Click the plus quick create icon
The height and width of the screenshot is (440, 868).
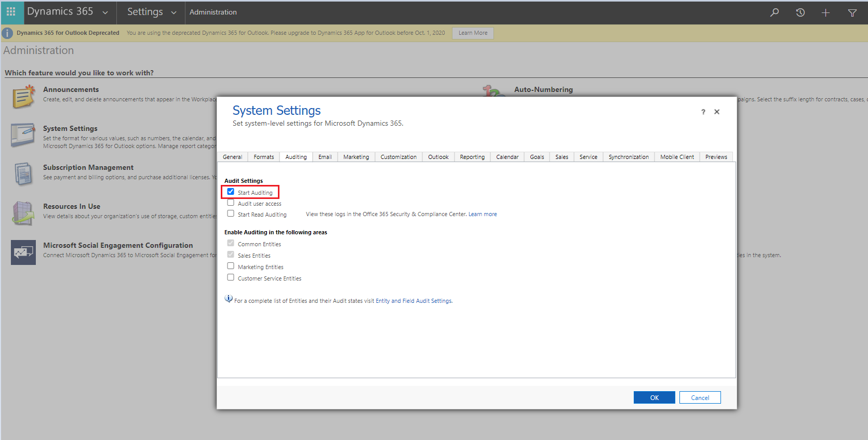(825, 12)
